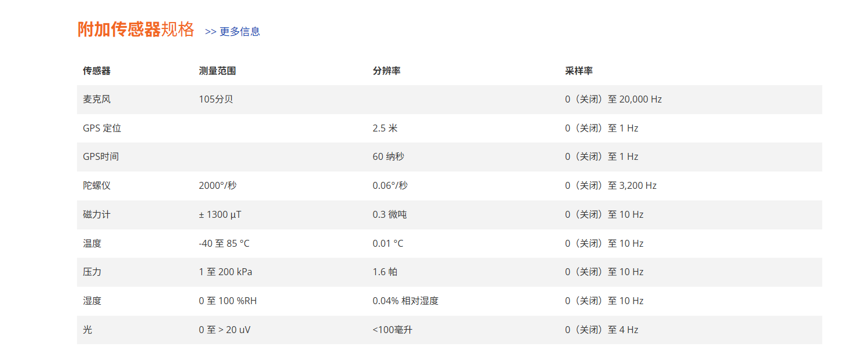The width and height of the screenshot is (868, 347).
Task: Select the 麦克风 row label
Action: click(97, 99)
